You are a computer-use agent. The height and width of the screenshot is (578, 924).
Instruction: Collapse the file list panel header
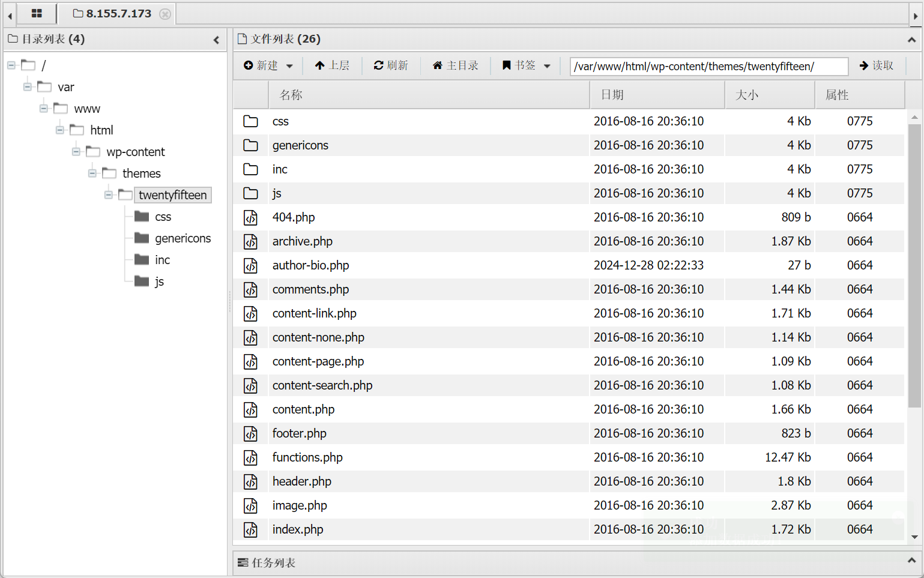tap(911, 40)
